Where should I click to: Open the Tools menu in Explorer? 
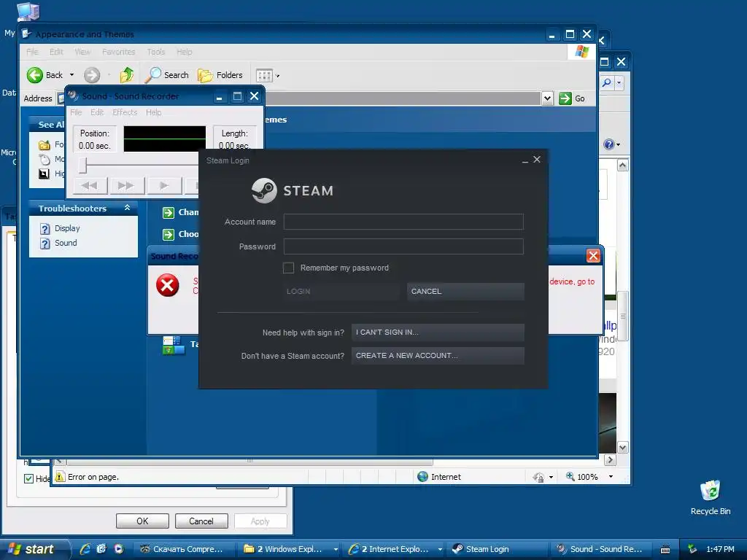(156, 52)
